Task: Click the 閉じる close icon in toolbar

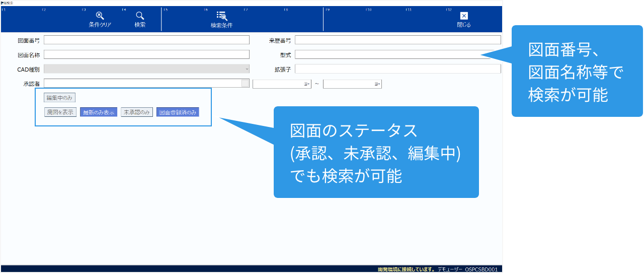Action: pyautogui.click(x=464, y=16)
